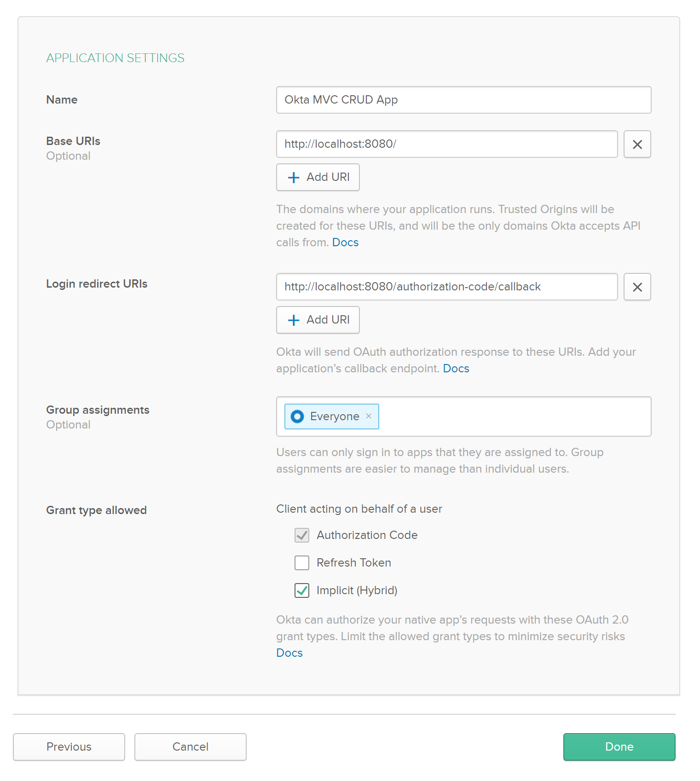
Task: Uncheck the Implicit (Hybrid) grant type
Action: pos(302,590)
